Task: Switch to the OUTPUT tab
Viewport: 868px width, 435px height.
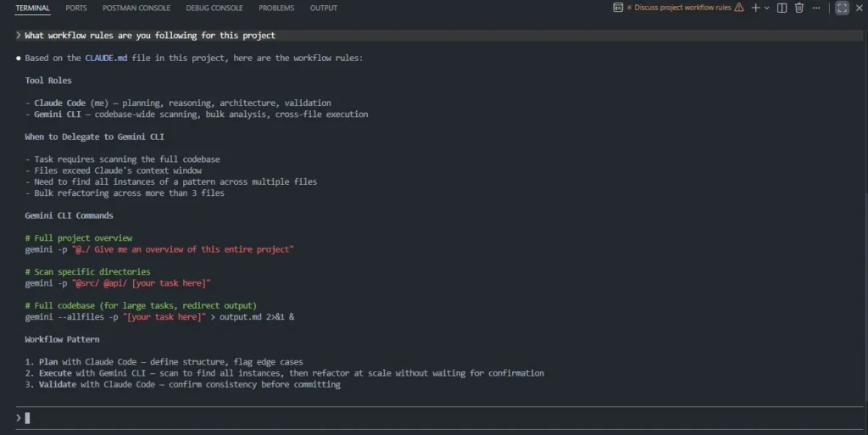Action: (323, 8)
